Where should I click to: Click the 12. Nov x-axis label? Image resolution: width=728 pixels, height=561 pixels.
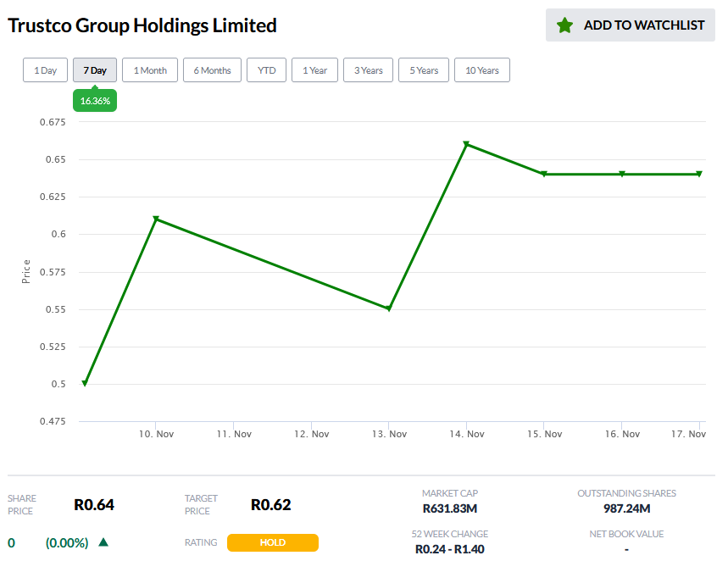coord(312,434)
